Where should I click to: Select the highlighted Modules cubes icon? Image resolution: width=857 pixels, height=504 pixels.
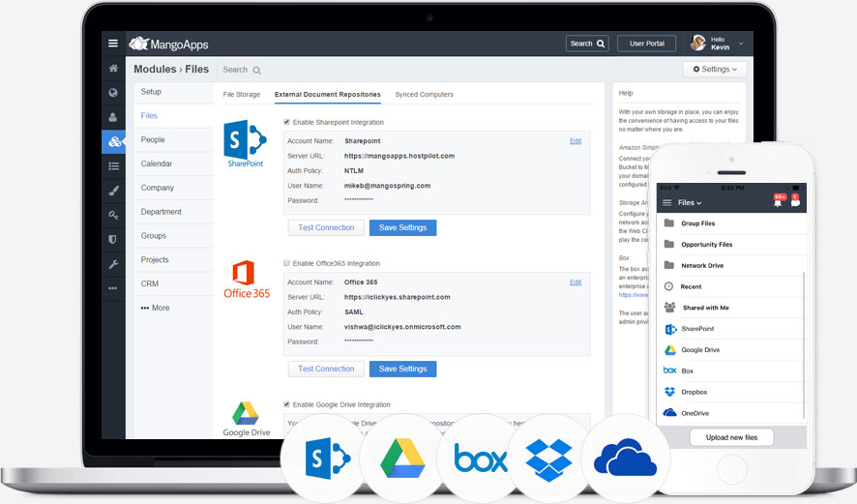coord(114,141)
